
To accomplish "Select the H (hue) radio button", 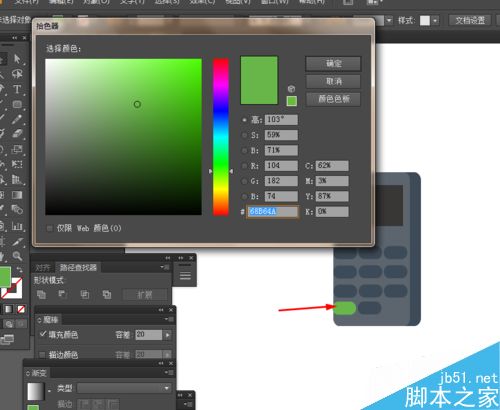I will coord(245,119).
